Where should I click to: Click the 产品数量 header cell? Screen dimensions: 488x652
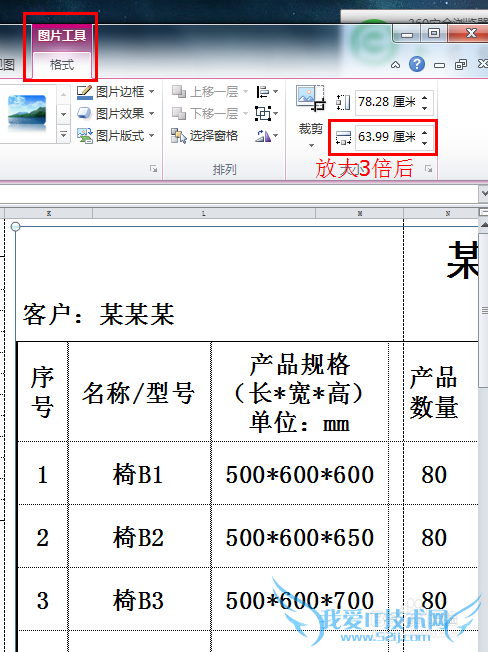[434, 393]
